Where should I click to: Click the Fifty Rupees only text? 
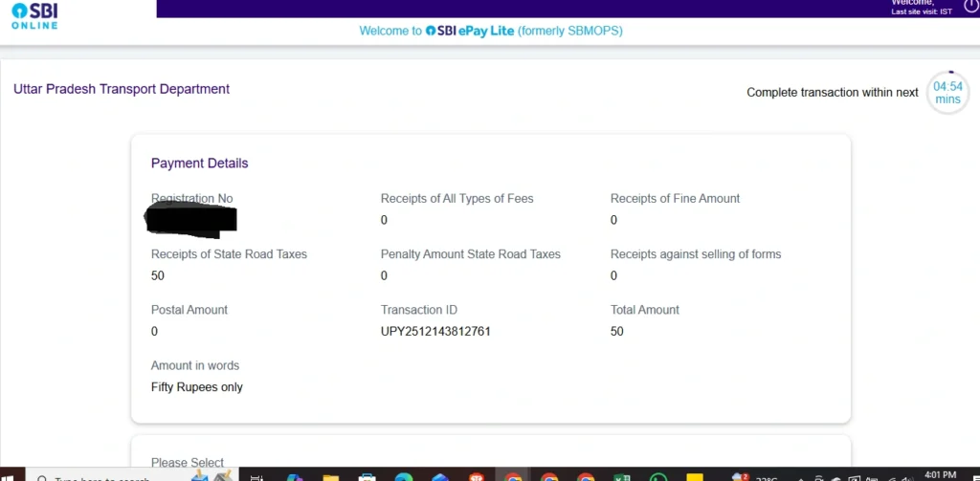(x=197, y=387)
